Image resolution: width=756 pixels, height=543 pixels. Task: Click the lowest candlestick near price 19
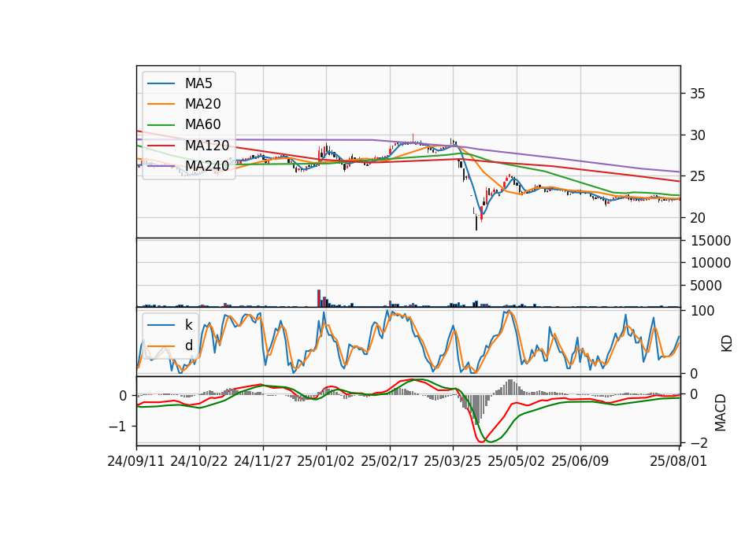476,222
